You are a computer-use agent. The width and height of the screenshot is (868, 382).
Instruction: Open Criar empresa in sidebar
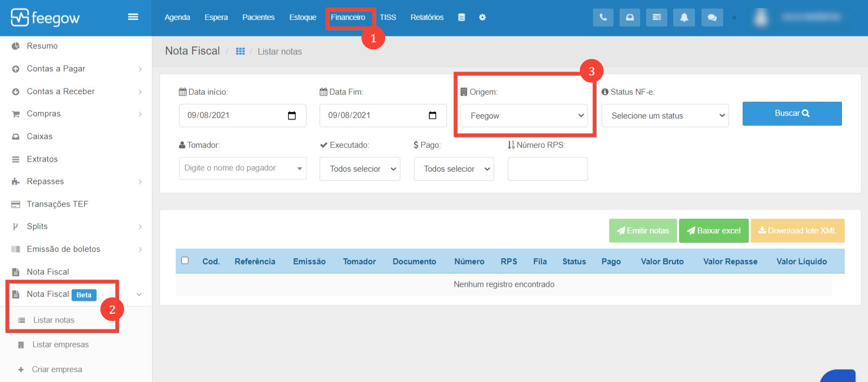click(57, 370)
